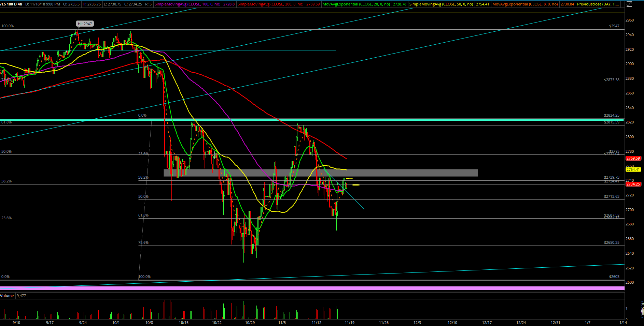Screen dimensions: 644x326
Task: Click the red 2734.25 last price badge
Action: 633,184
